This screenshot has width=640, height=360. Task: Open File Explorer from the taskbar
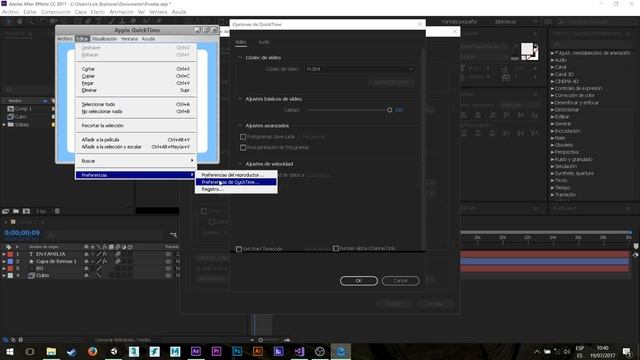coord(51,351)
